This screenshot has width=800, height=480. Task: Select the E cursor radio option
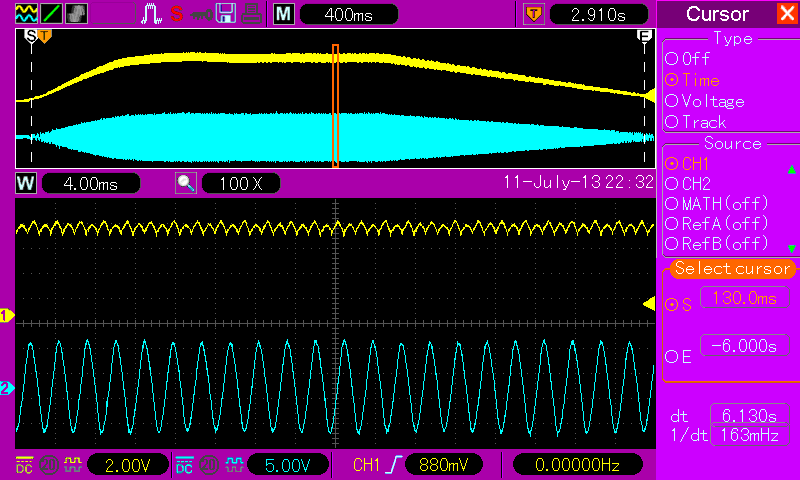click(x=671, y=357)
